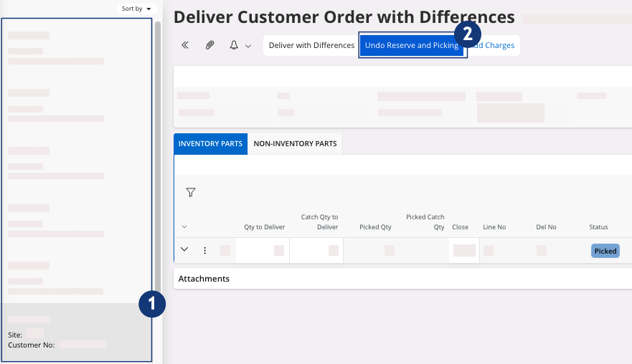
Task: Click the notification bell icon
Action: 234,45
